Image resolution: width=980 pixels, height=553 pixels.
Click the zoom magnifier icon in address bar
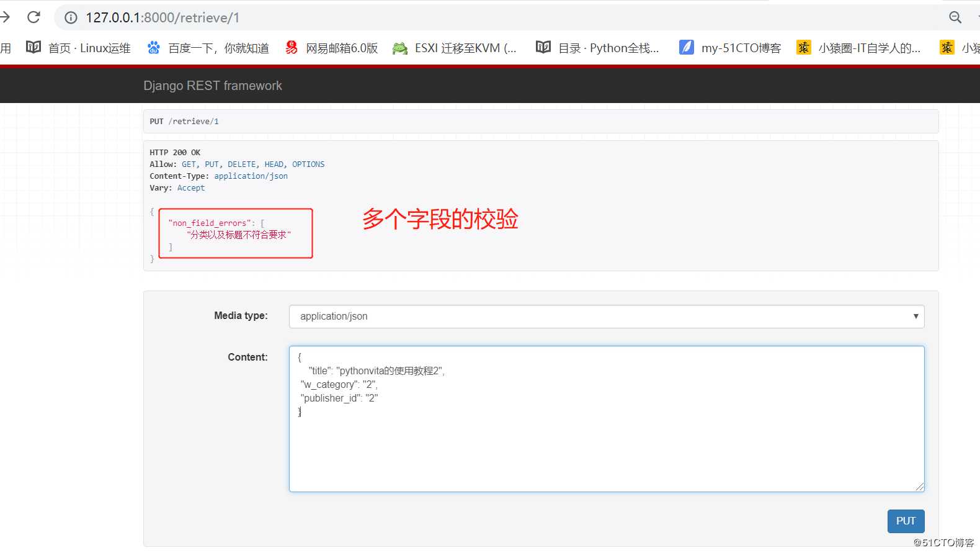(x=955, y=17)
